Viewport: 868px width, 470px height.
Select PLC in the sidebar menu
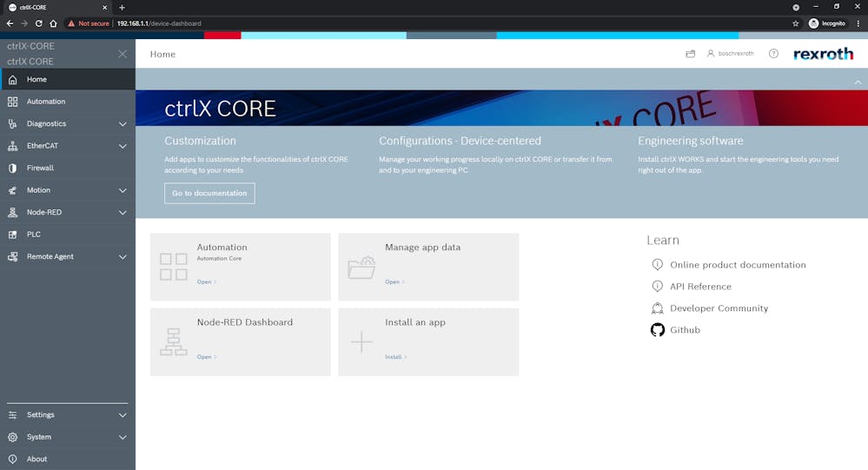68,235
